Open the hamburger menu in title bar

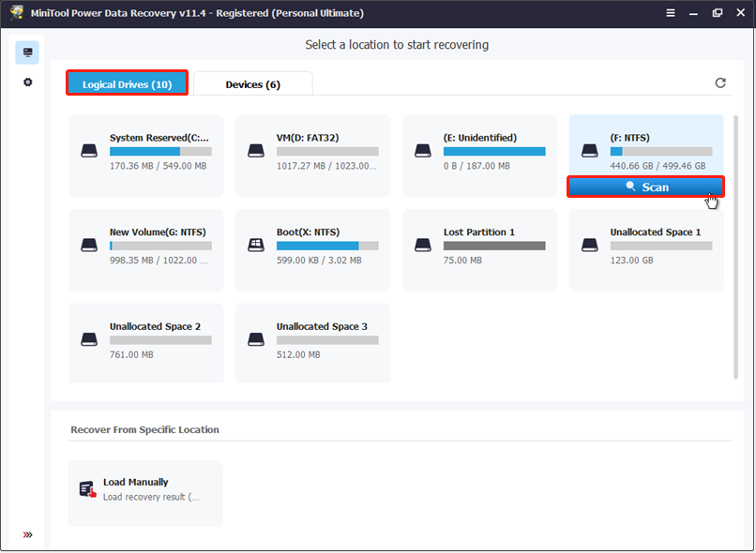click(x=670, y=13)
